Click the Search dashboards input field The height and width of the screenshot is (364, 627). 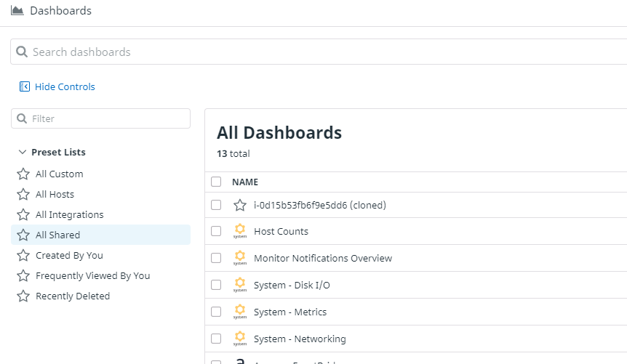point(319,52)
